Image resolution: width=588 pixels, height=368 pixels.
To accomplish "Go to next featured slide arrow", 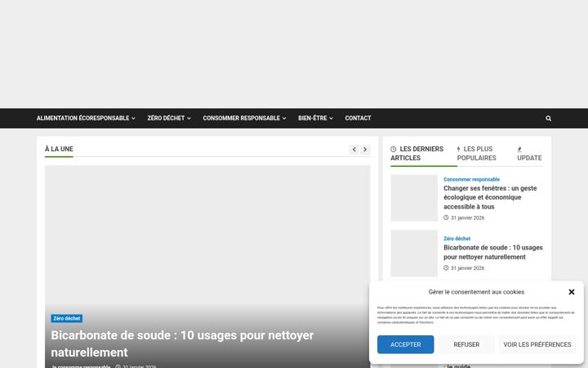I will pyautogui.click(x=365, y=150).
